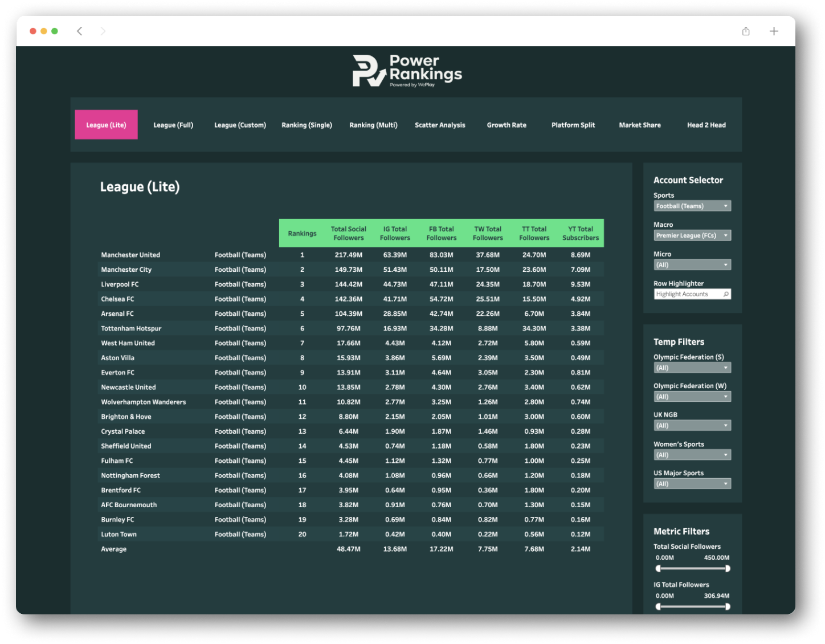Image resolution: width=825 pixels, height=644 pixels.
Task: Click the 217.49M total followers cell
Action: coord(349,255)
